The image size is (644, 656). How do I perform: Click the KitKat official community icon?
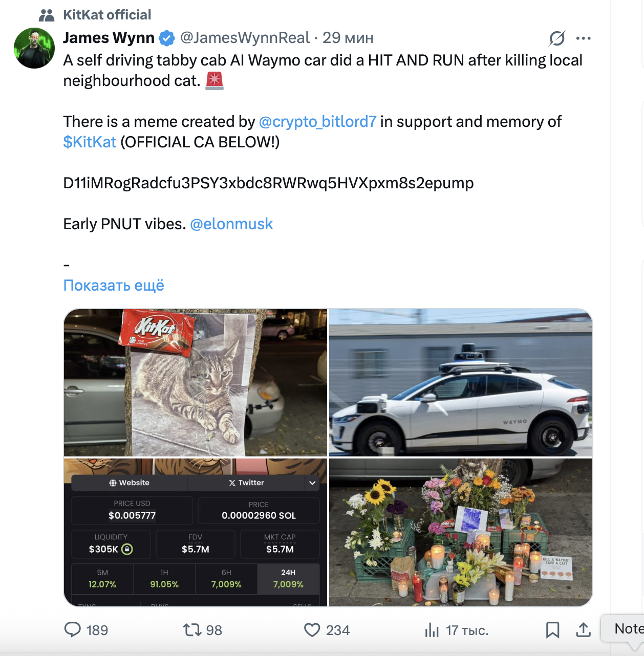pyautogui.click(x=47, y=15)
